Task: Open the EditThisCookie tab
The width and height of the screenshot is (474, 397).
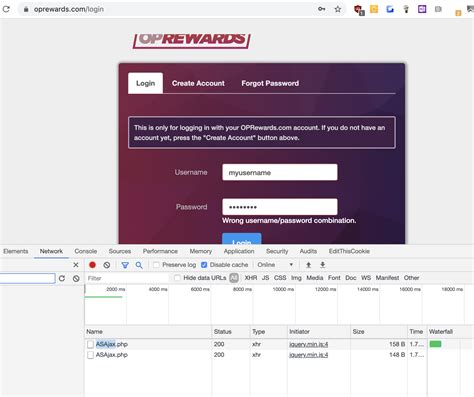Action: tap(349, 251)
